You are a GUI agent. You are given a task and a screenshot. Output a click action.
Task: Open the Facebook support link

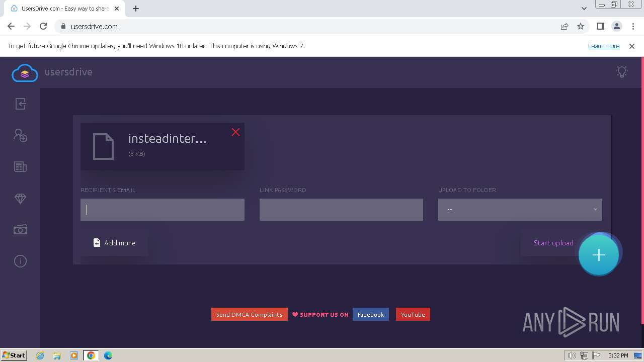click(371, 315)
